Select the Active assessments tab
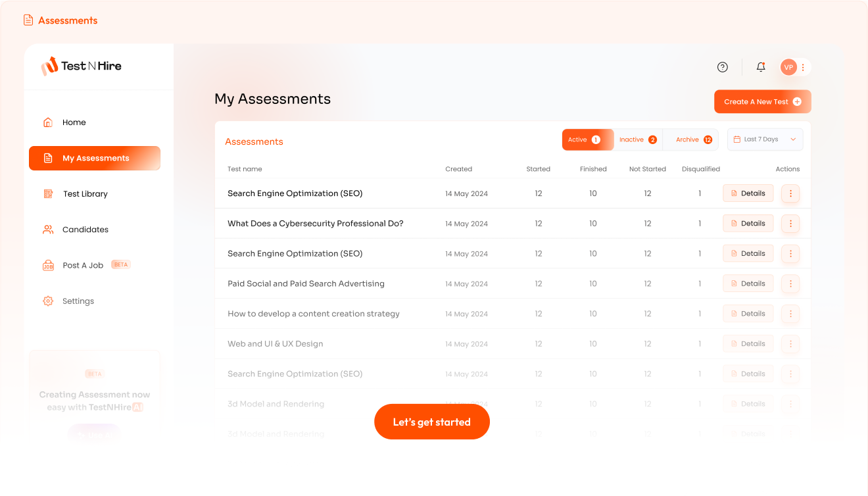Viewport: 868px width, 496px height. [585, 139]
